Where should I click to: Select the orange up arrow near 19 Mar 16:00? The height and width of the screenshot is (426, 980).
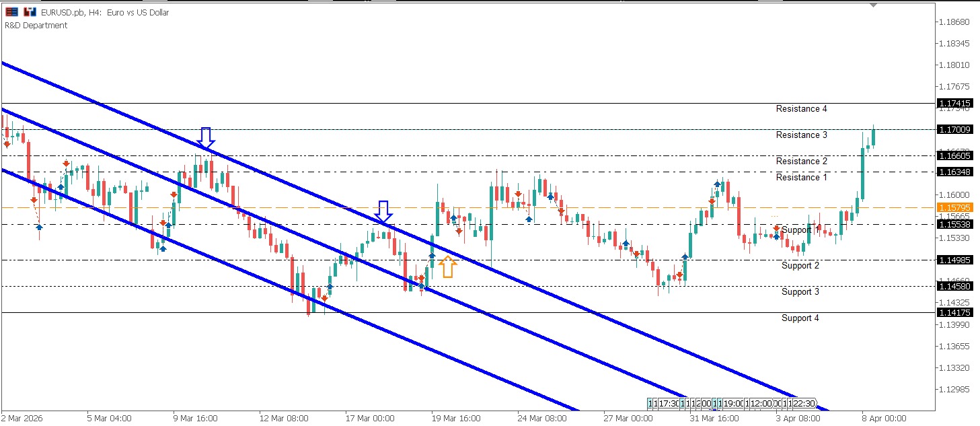click(x=448, y=267)
